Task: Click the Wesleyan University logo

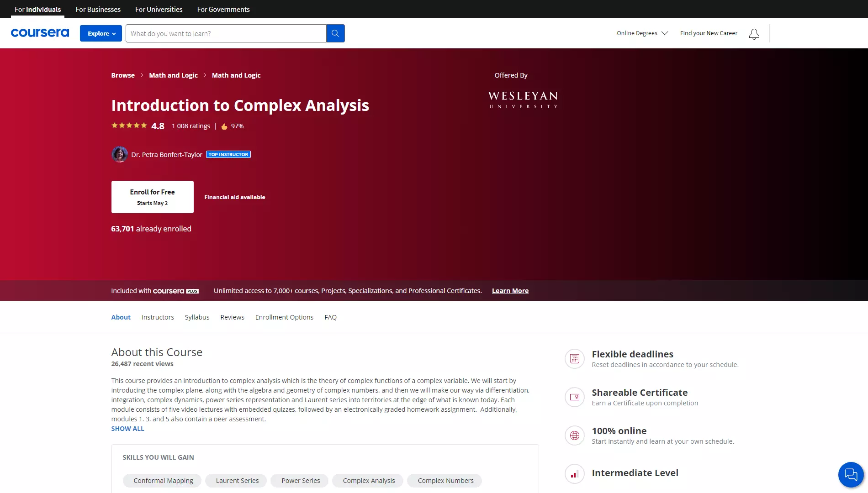Action: (523, 100)
